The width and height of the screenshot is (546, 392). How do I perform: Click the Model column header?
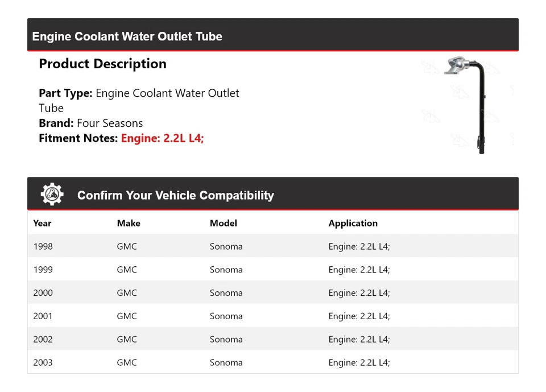click(x=223, y=223)
